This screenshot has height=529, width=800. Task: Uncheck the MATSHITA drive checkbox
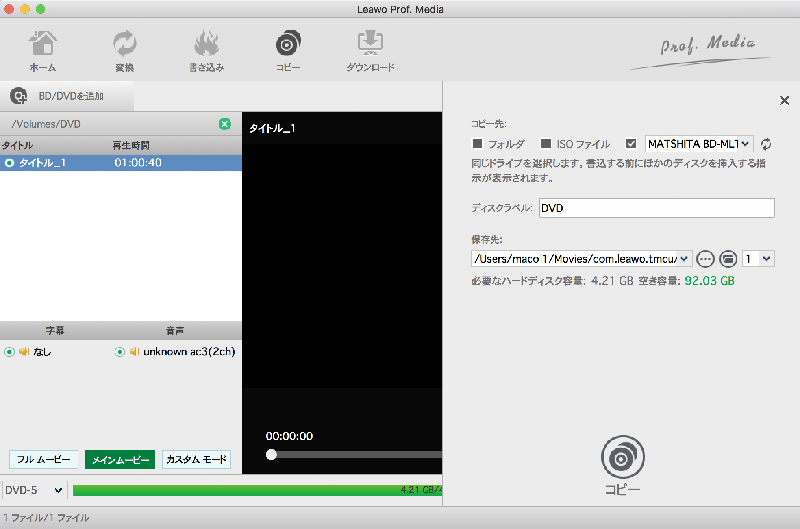point(631,144)
